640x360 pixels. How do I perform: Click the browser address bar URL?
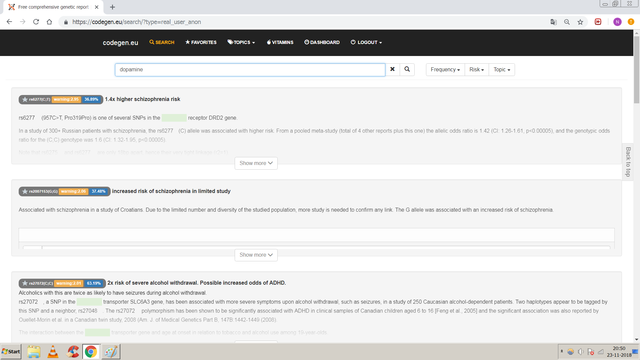tap(137, 22)
